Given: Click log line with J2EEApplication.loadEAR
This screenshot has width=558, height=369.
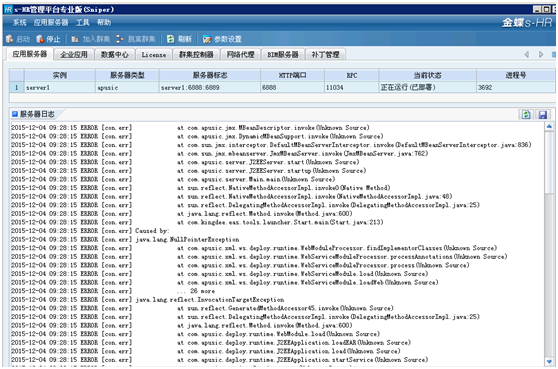Looking at the screenshot, I should point(211,343).
